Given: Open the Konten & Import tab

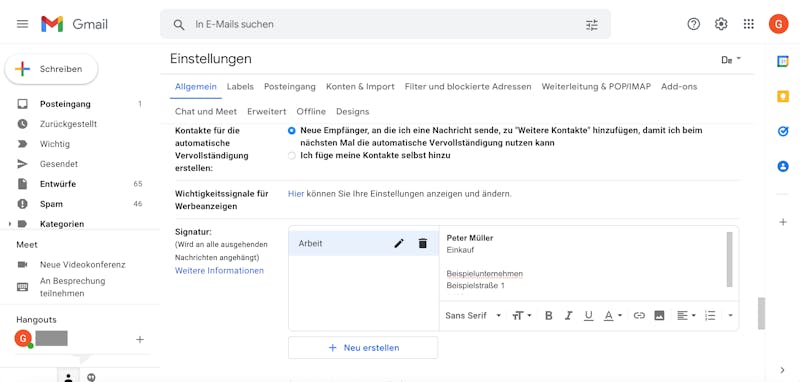Looking at the screenshot, I should (x=360, y=87).
